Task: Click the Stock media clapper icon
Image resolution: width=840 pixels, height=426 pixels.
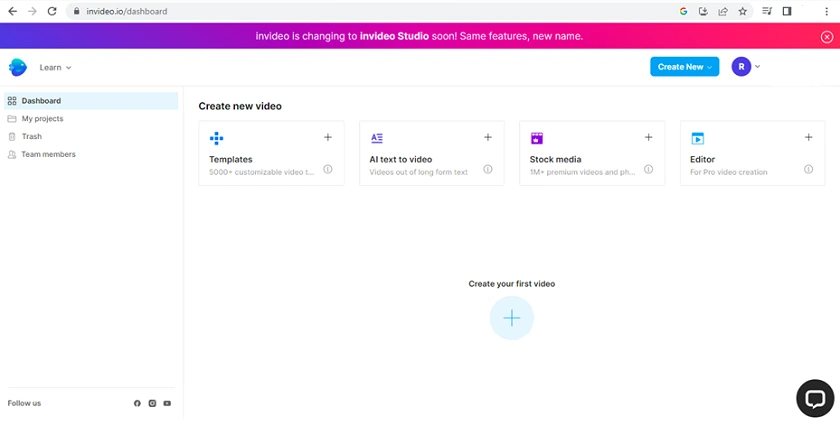Action: pos(537,138)
